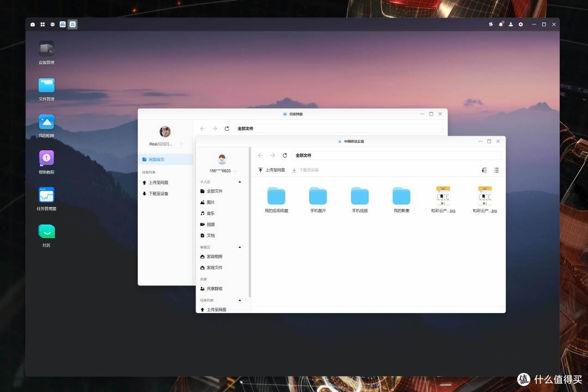Open the notification bell in top bar

tap(501, 24)
